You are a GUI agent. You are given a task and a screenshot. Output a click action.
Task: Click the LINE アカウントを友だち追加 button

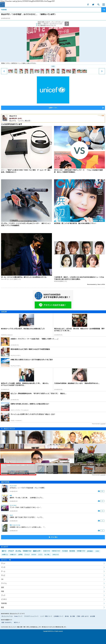click(x=53, y=305)
